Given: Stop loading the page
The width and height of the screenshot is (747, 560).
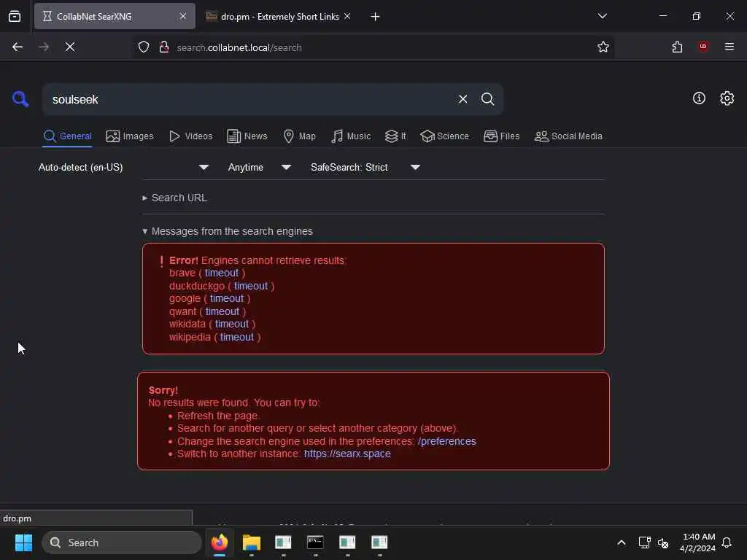Looking at the screenshot, I should click(69, 47).
